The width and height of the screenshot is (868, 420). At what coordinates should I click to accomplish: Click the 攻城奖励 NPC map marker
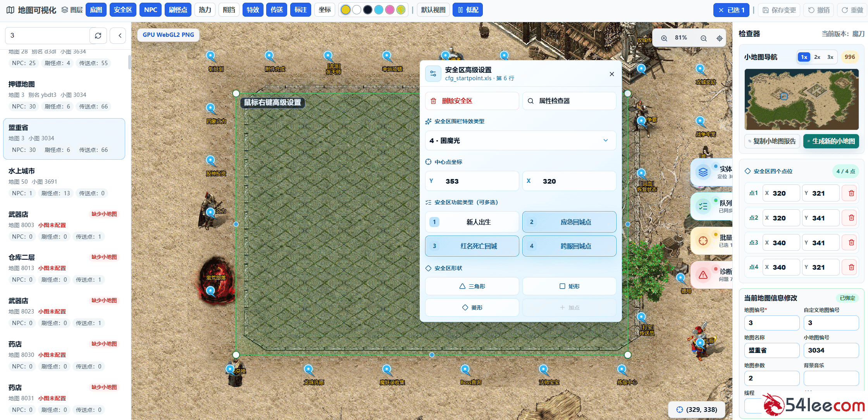(700, 70)
